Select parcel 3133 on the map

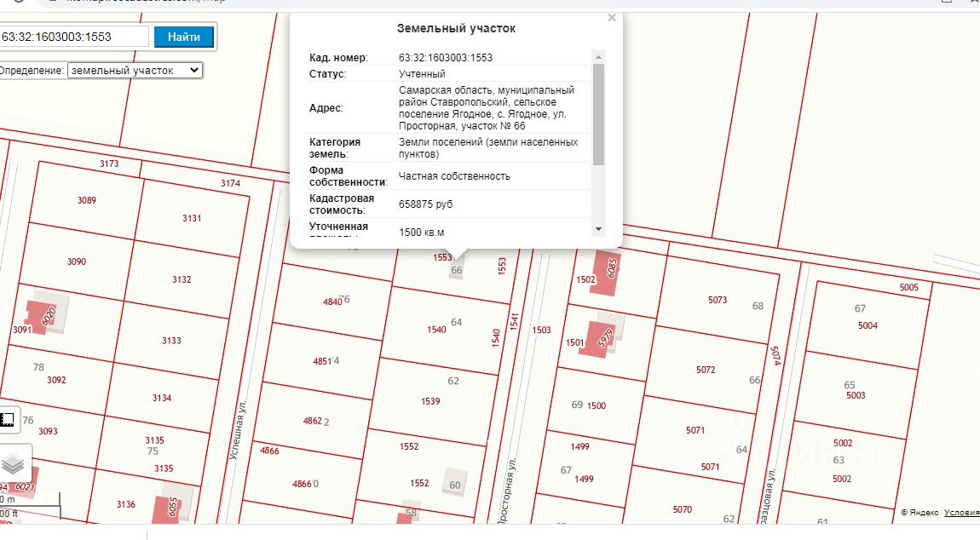pos(171,341)
